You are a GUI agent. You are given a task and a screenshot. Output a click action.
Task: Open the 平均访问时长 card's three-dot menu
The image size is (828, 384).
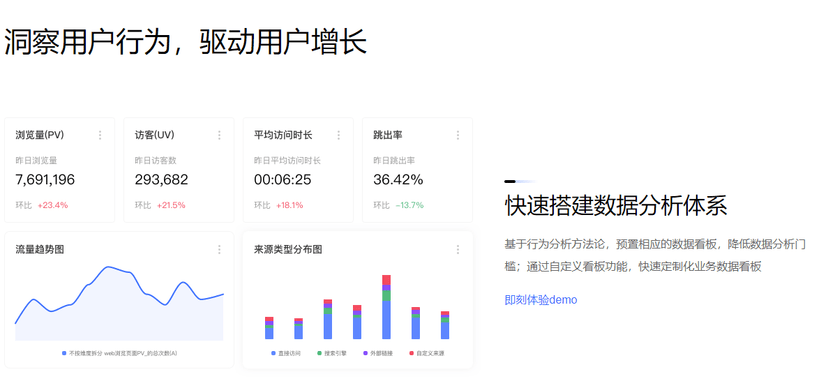(x=339, y=135)
